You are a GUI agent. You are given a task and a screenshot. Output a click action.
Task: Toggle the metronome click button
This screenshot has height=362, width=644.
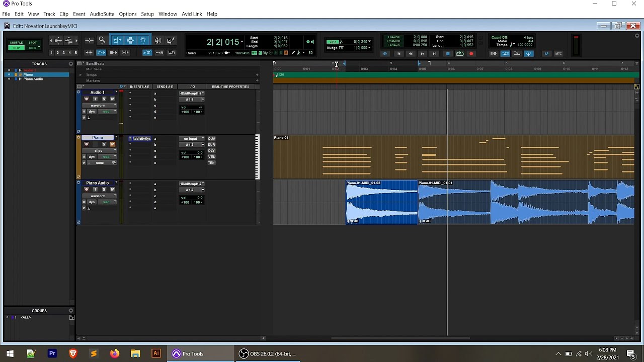(505, 54)
